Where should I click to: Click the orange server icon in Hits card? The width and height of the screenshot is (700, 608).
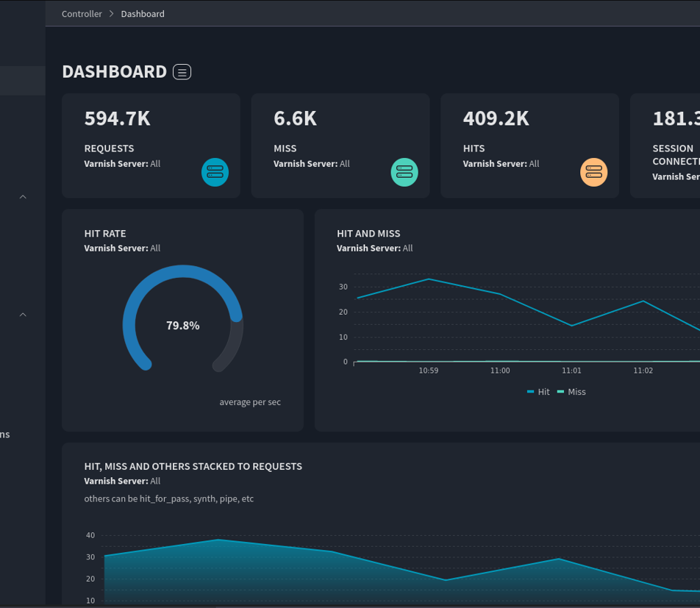tap(594, 172)
